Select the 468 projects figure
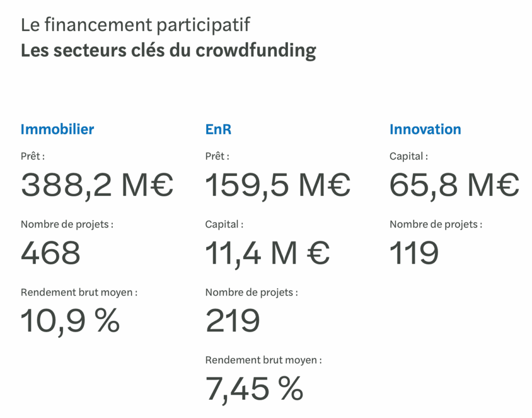The width and height of the screenshot is (532, 418). coord(51,253)
